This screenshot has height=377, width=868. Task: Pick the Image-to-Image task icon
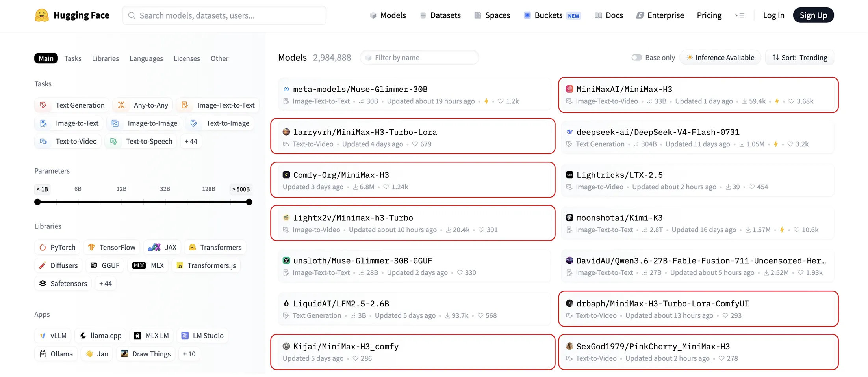(x=115, y=123)
